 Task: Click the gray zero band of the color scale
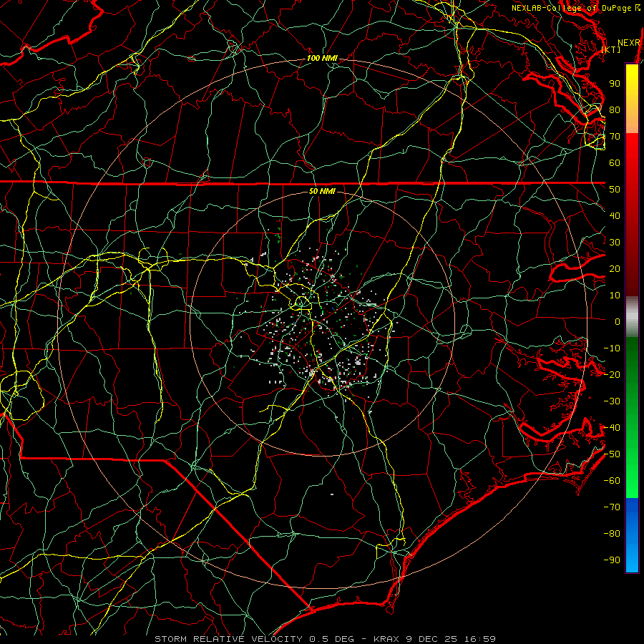point(632,317)
